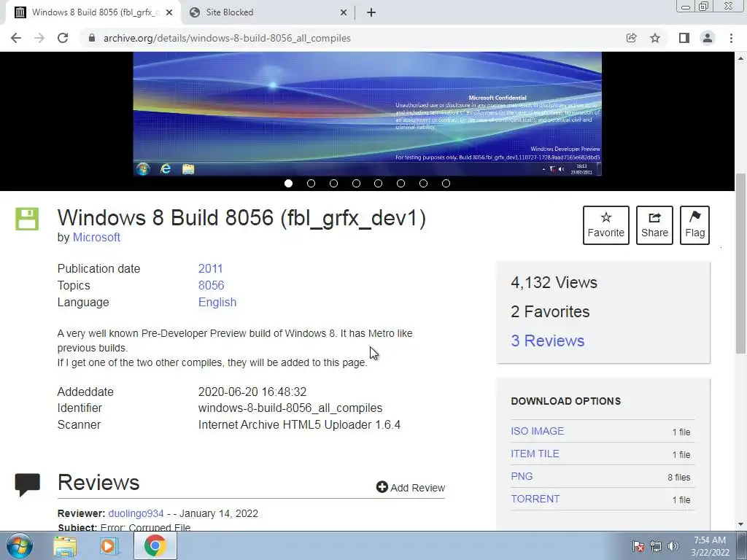
Task: Click the volume speaker tray icon
Action: pos(673,546)
